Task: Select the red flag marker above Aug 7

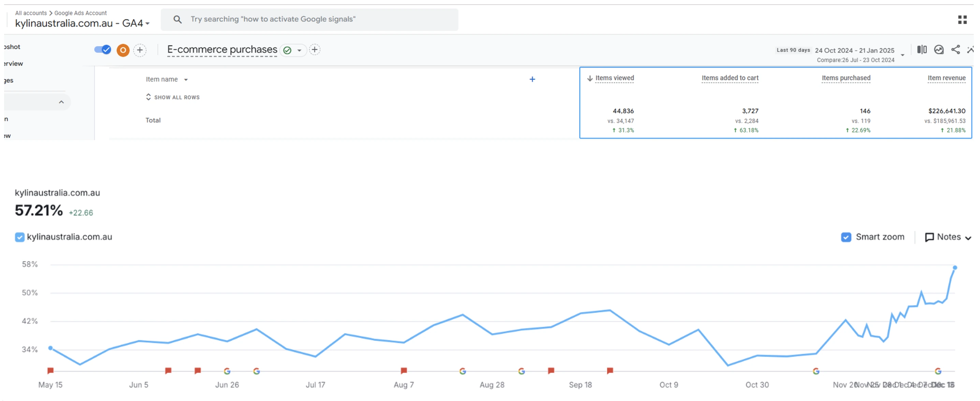Action: tap(404, 370)
